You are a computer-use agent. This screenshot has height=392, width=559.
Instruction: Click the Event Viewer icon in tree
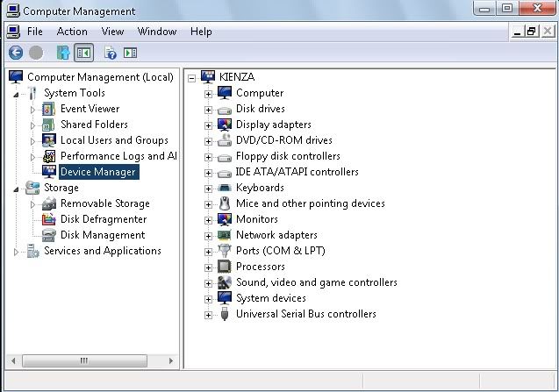[x=48, y=109]
